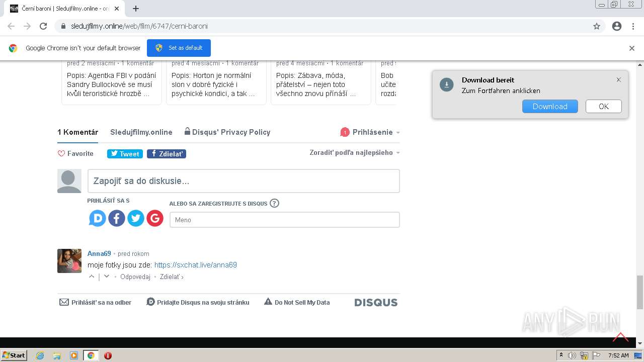Open the Chrome three-dot menu
Viewport: 644px width, 362px height.
coord(633,26)
